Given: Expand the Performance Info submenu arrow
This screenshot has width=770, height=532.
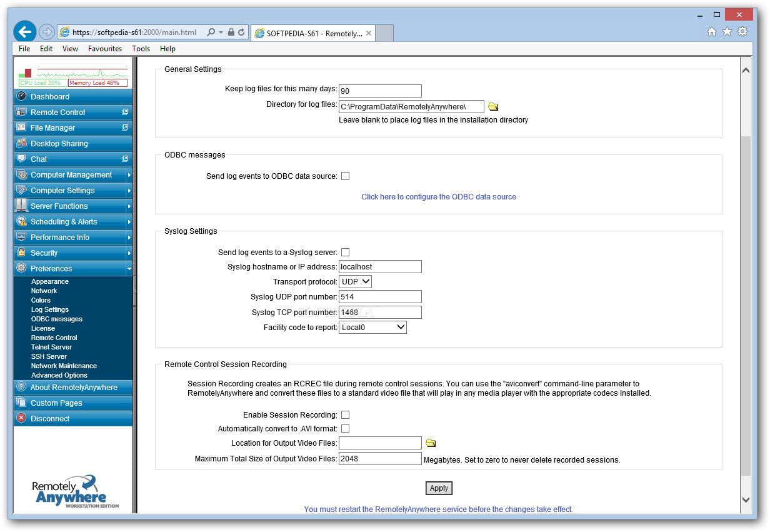Looking at the screenshot, I should [129, 238].
